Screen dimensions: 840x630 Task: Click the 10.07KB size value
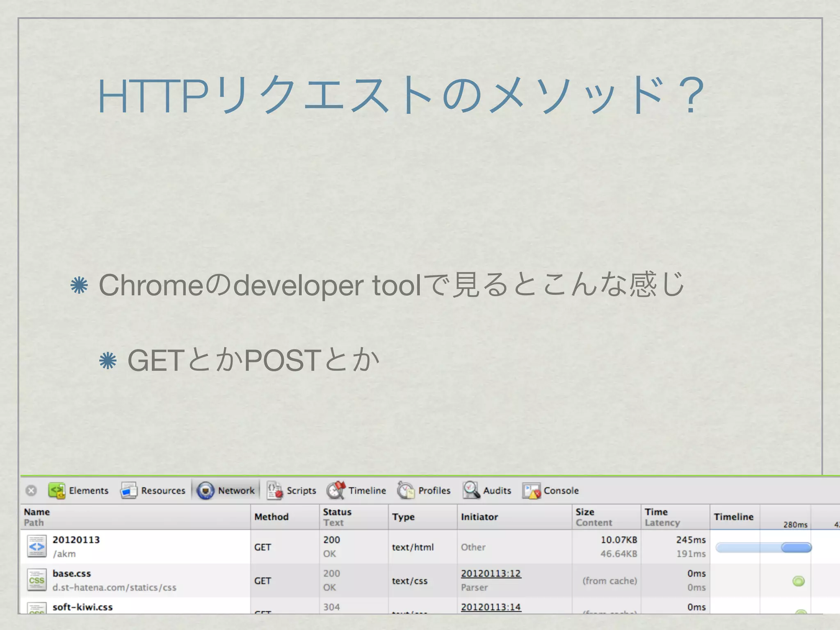(619, 540)
